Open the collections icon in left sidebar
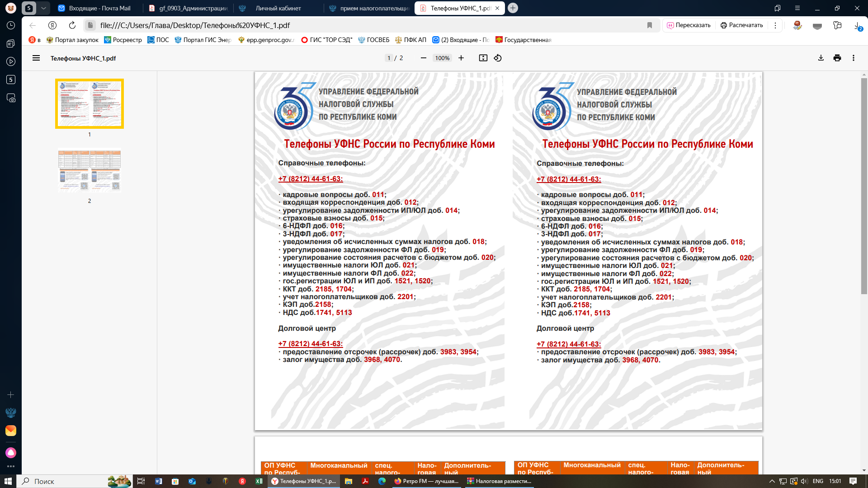The width and height of the screenshot is (868, 488). click(x=11, y=43)
